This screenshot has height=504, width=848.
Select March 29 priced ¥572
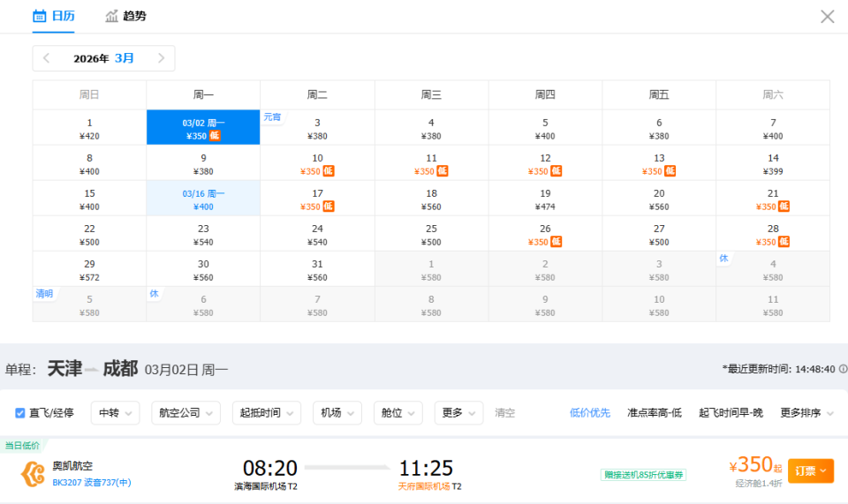point(89,269)
